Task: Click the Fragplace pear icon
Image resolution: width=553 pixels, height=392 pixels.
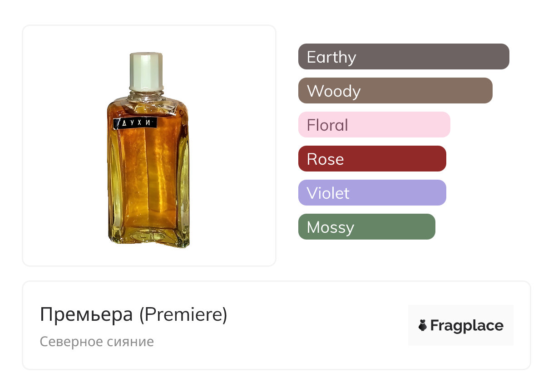Action: click(423, 326)
